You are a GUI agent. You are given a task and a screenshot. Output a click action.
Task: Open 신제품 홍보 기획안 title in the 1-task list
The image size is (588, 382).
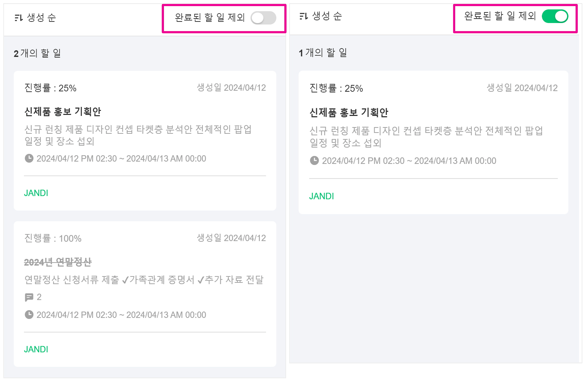tap(349, 113)
